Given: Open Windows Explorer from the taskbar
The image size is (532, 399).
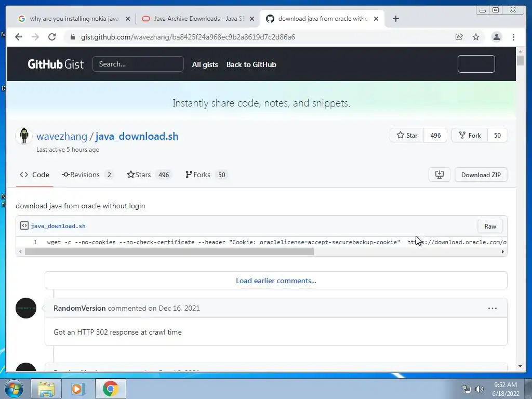Looking at the screenshot, I should tap(46, 389).
